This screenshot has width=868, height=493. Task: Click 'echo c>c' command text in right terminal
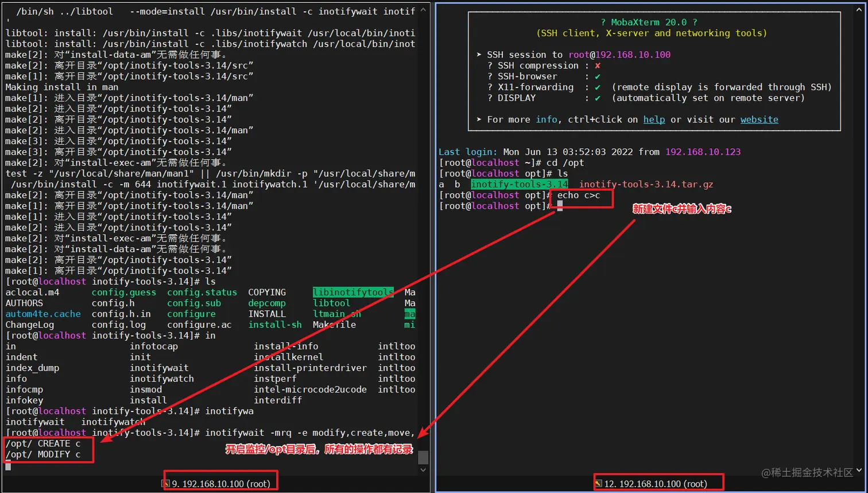click(x=579, y=195)
